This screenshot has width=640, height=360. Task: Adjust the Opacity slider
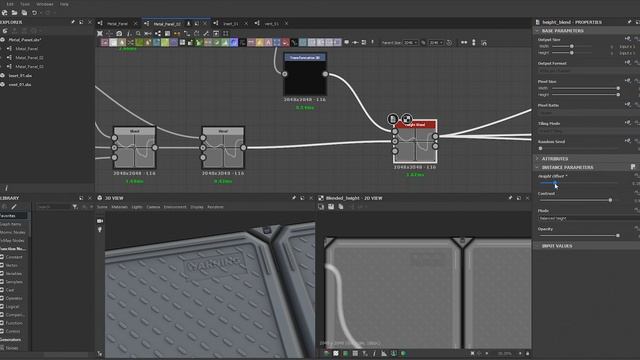(x=578, y=236)
